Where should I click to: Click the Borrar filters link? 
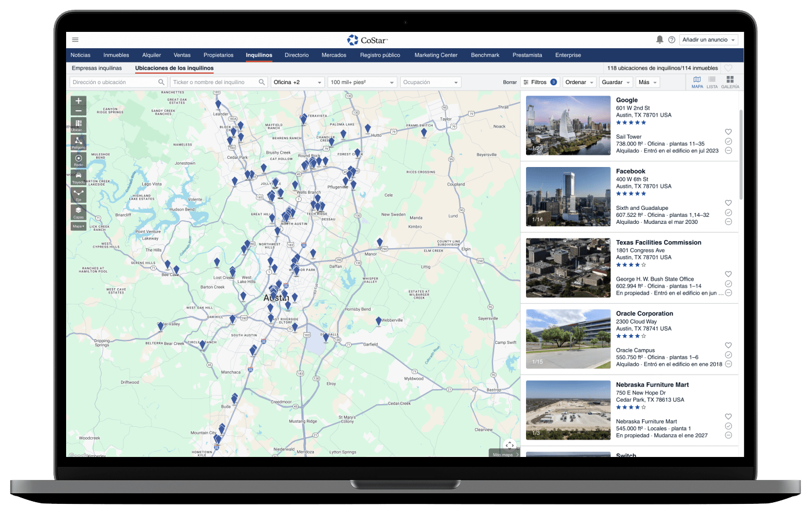(509, 82)
